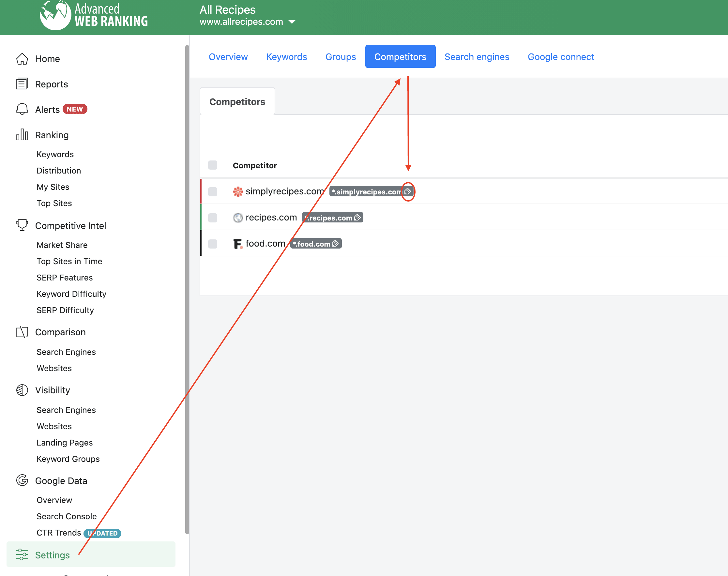Click the food.com F favicon
This screenshot has width=728, height=576.
click(238, 244)
